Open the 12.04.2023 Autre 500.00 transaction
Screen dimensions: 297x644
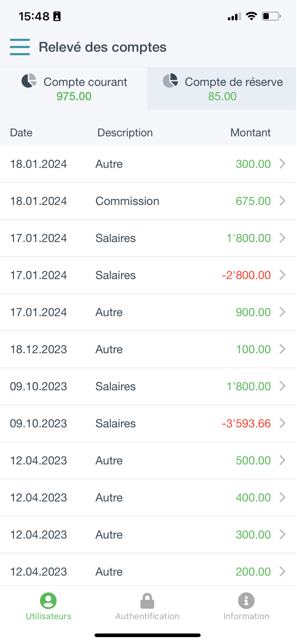coord(148,461)
